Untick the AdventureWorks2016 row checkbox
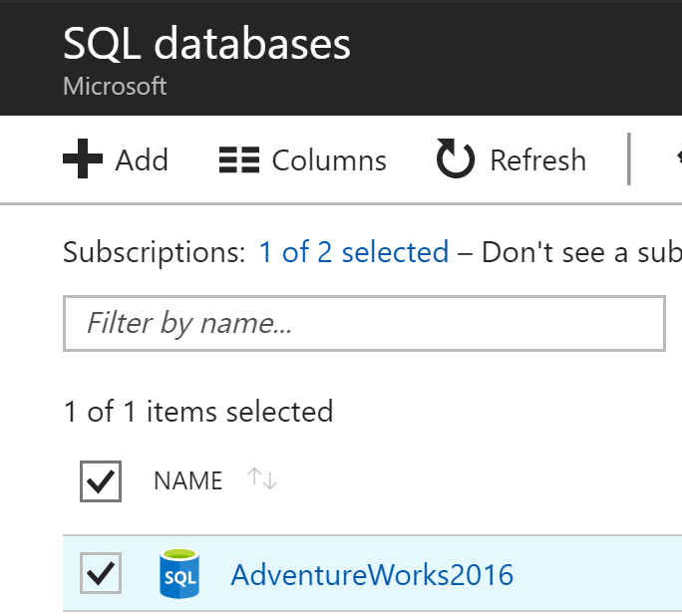682x616 pixels. point(101,573)
